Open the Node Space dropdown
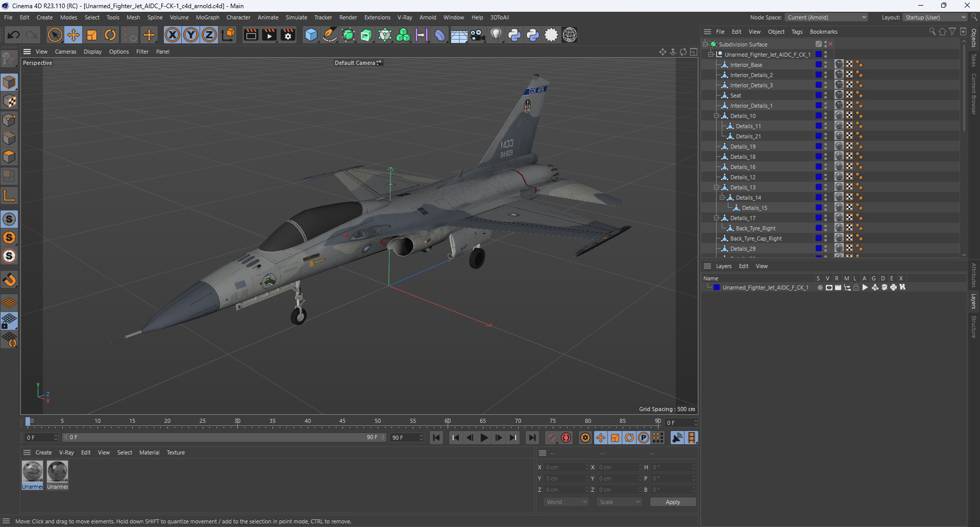The image size is (980, 527). pyautogui.click(x=826, y=17)
